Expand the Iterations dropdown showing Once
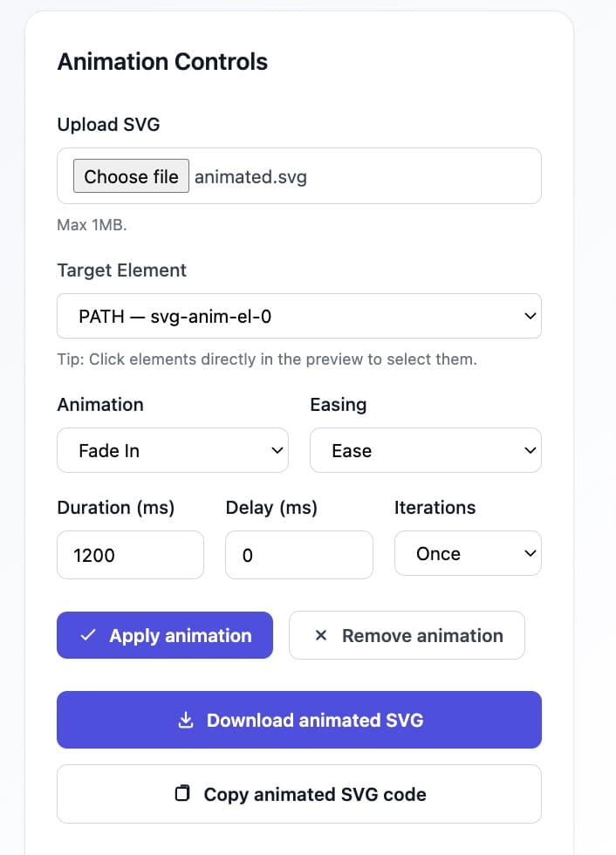Screen dimensions: 616x855 [x=468, y=553]
